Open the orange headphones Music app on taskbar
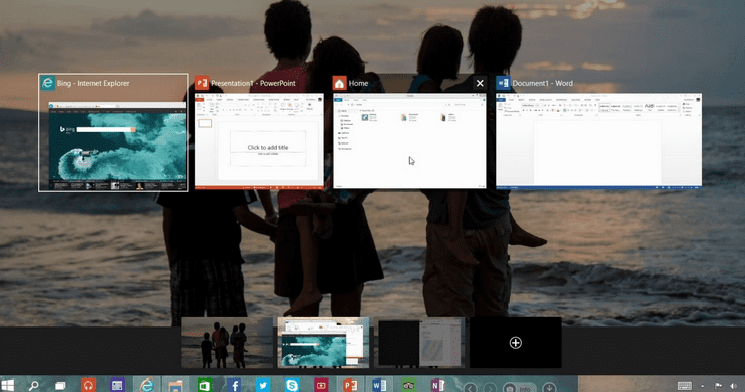Image resolution: width=745 pixels, height=392 pixels. [x=88, y=385]
